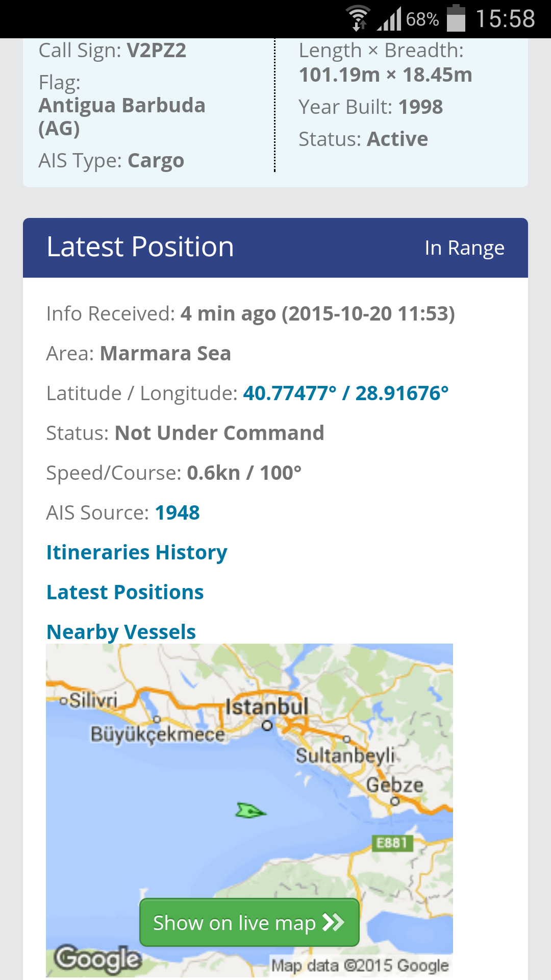Tap the Istanbul city marker on map
551x980 pixels.
coord(267,725)
